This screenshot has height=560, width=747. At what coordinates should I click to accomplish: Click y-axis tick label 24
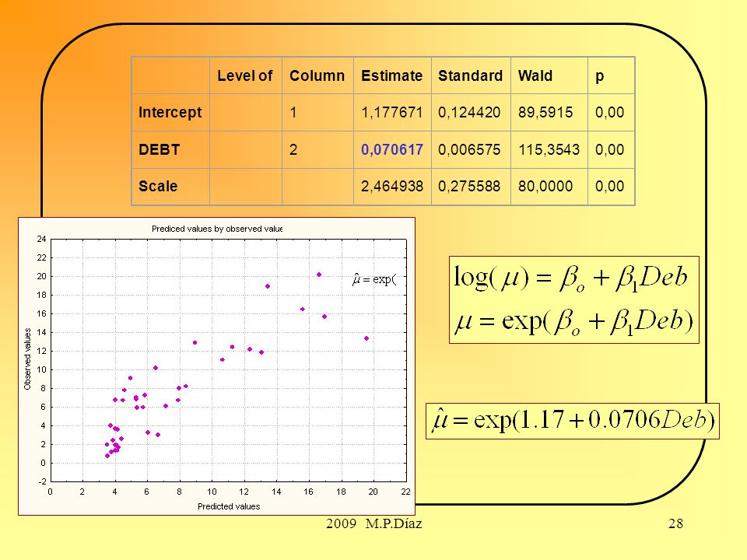[x=41, y=239]
